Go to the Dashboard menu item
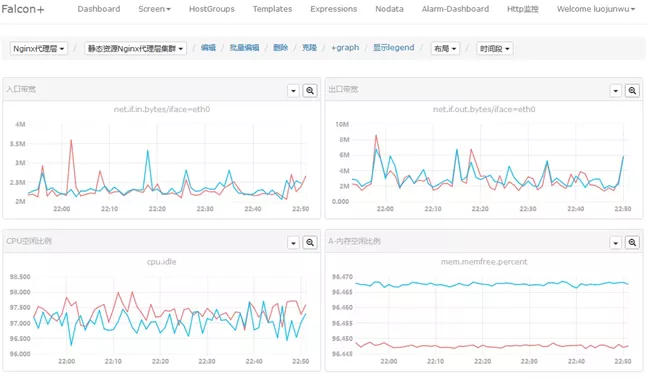The height and width of the screenshot is (379, 647). (x=99, y=9)
